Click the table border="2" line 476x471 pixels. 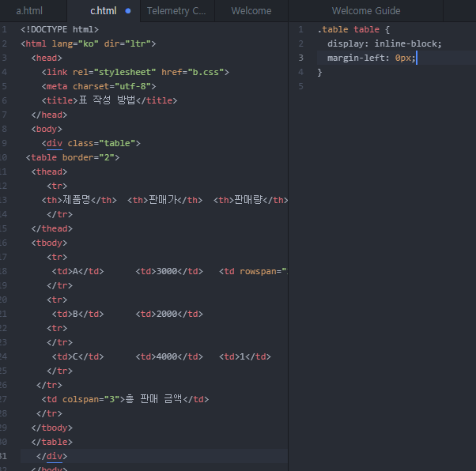tap(73, 157)
